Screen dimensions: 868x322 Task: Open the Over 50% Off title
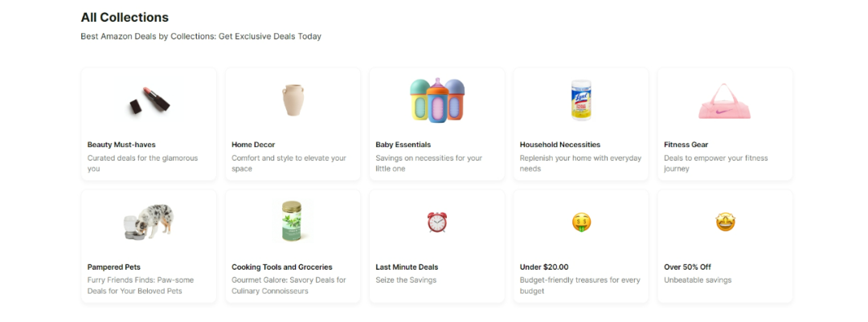coord(687,267)
